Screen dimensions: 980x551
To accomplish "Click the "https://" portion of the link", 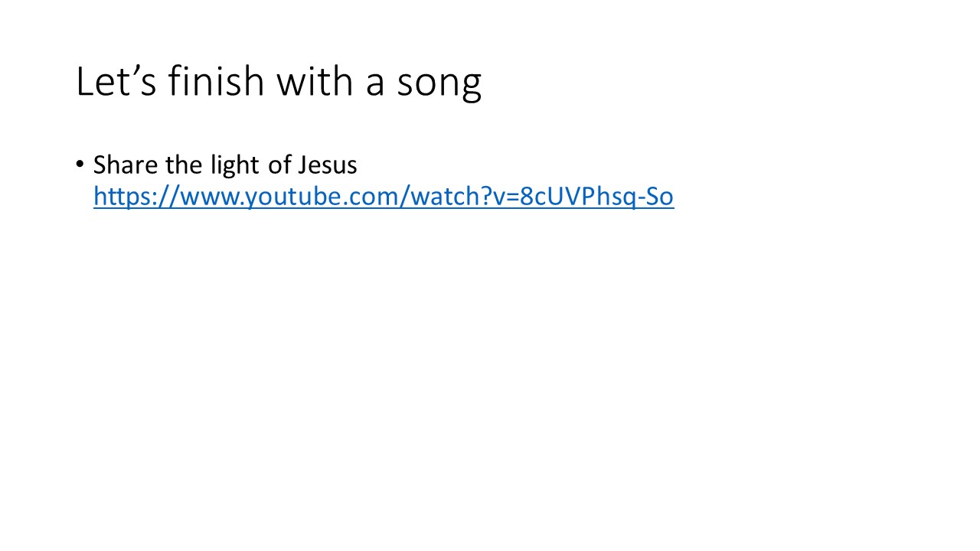I will (136, 197).
